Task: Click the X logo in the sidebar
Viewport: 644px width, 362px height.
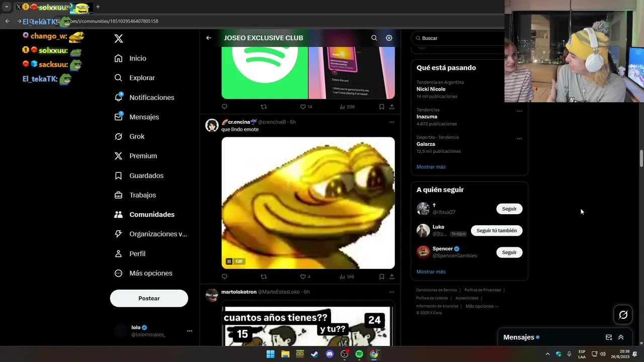Action: coord(119,39)
